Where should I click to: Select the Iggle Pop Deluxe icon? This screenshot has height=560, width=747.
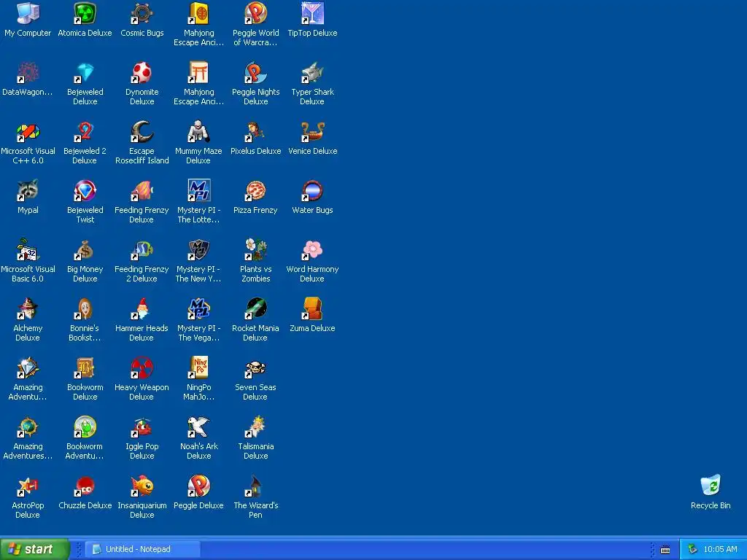click(x=142, y=427)
